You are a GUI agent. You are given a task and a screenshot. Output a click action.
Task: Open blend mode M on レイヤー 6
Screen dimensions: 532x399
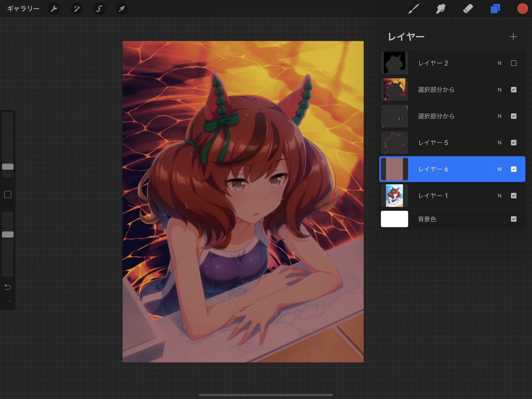coord(499,169)
